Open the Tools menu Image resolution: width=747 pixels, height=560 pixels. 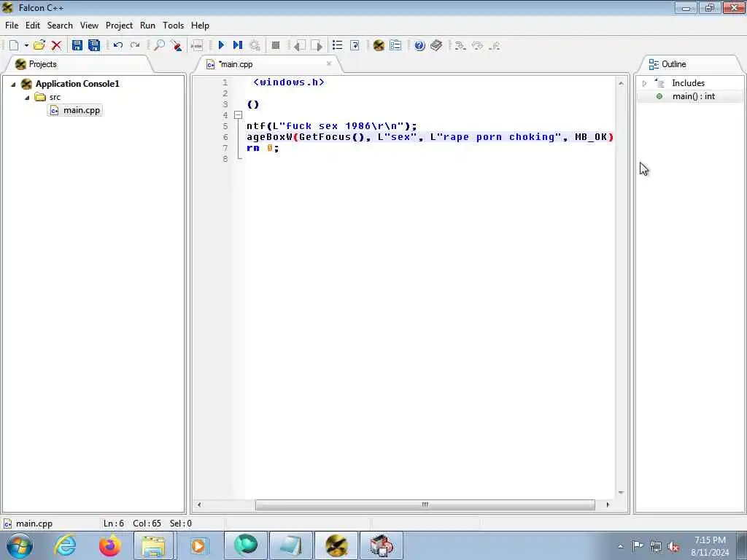(x=174, y=26)
